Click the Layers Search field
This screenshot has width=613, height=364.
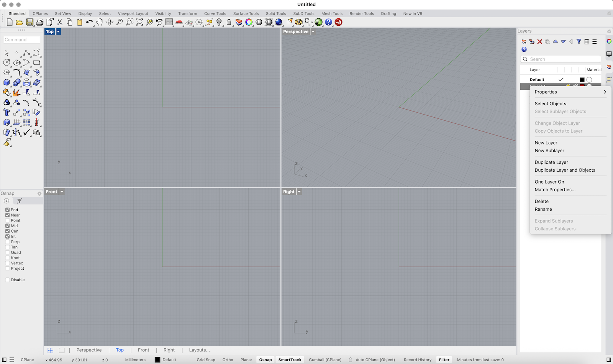[x=561, y=59]
